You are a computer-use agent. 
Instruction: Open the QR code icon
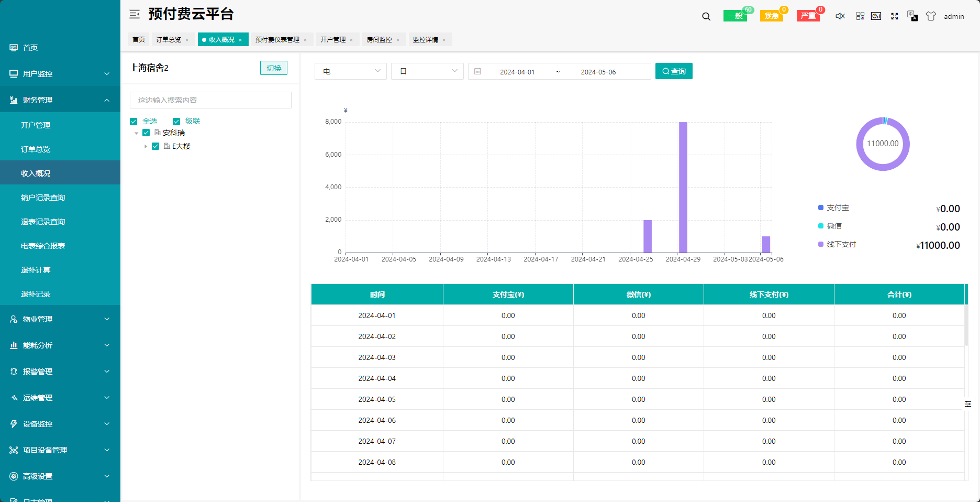(x=860, y=16)
